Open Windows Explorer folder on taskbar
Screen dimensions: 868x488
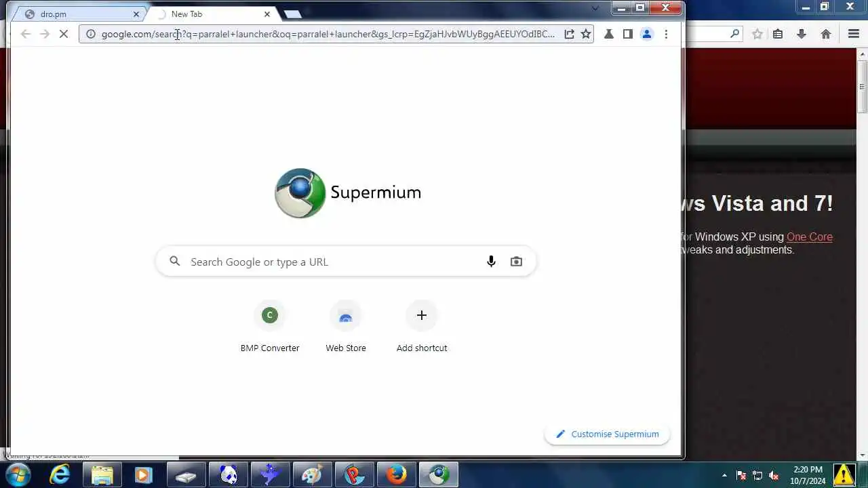102,475
